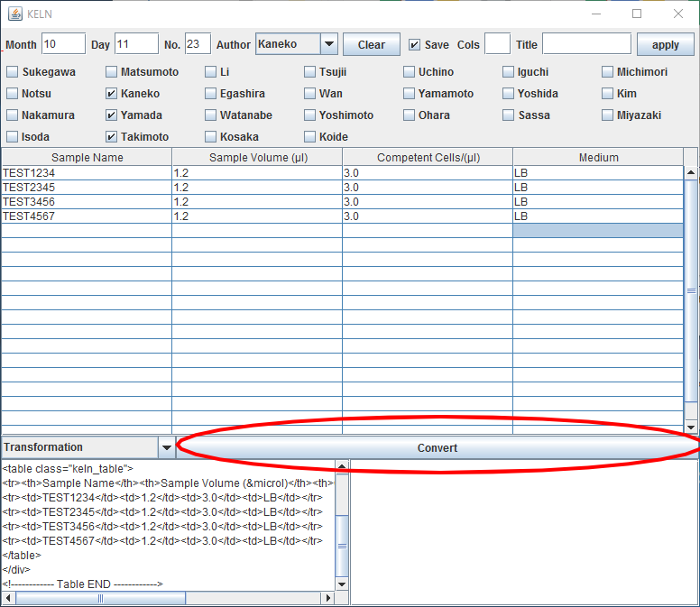Select the TEST1234 cell
700x607 pixels.
(87, 173)
